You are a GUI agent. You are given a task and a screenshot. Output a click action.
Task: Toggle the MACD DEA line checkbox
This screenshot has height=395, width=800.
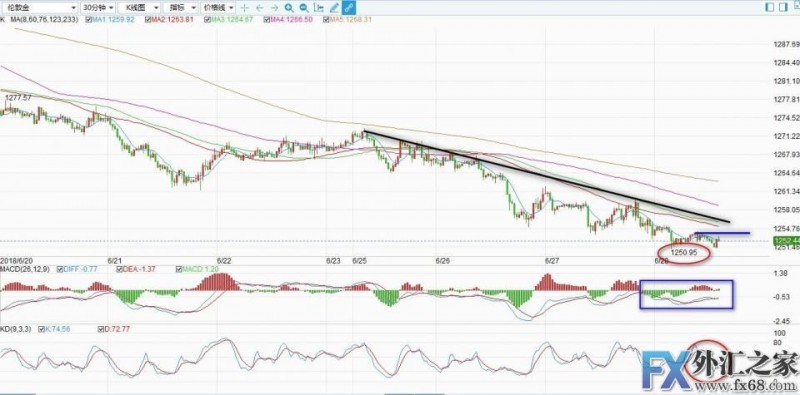119,269
